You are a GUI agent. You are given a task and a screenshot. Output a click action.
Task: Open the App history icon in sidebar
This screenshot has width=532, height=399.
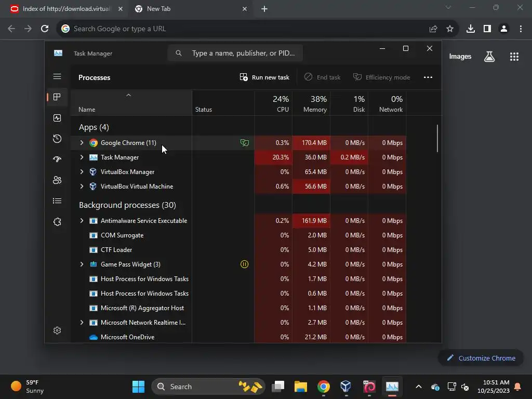tap(57, 138)
